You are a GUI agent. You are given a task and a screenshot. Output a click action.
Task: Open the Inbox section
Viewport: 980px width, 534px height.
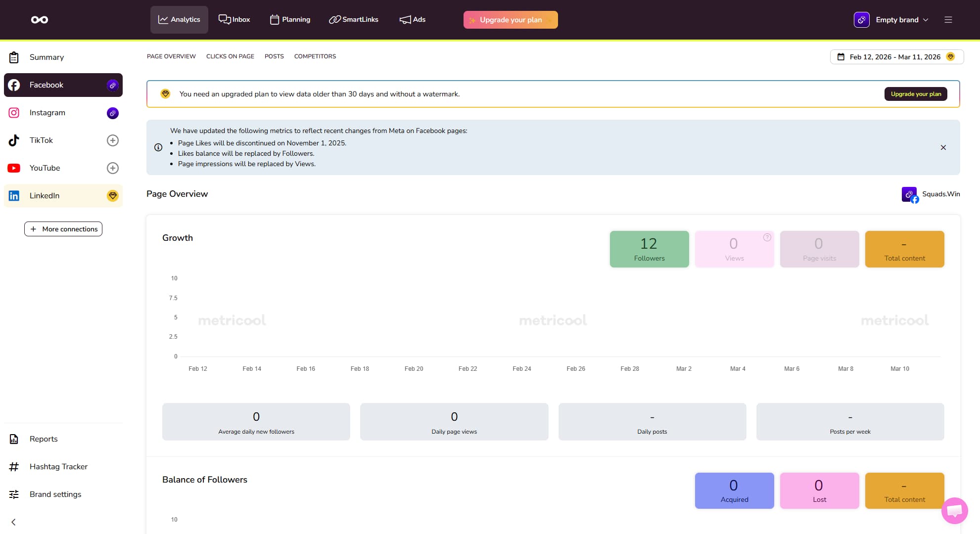pos(234,19)
